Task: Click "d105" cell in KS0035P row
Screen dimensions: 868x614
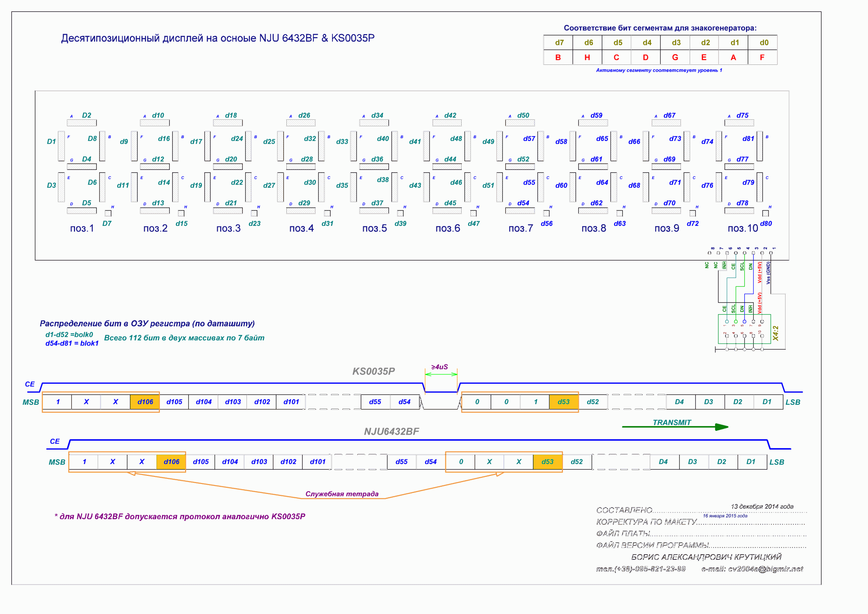Action: (x=174, y=402)
